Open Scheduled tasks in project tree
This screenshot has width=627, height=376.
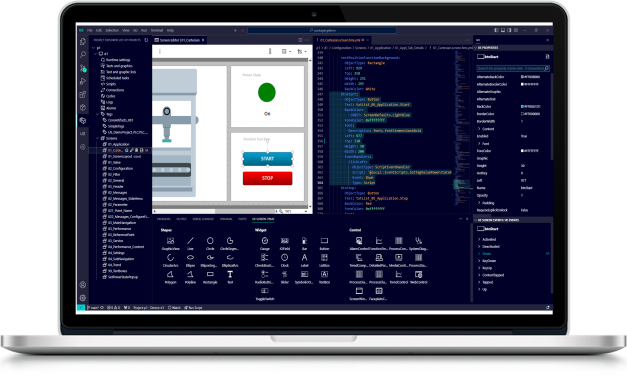(117, 78)
